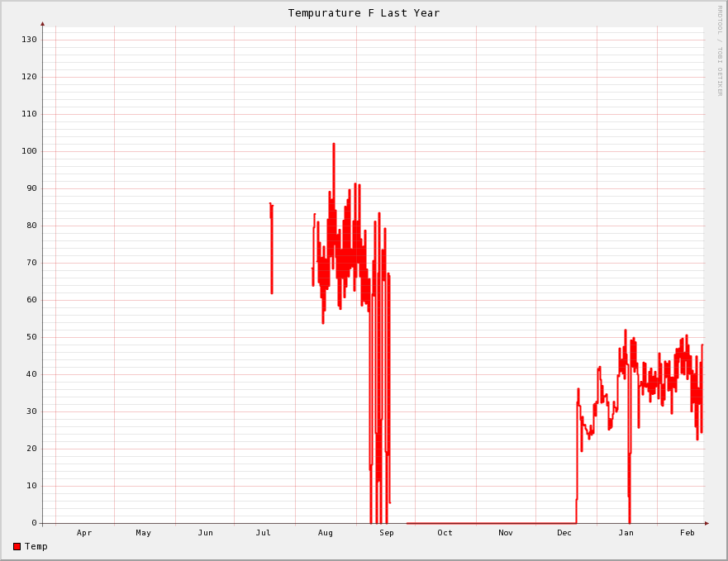The width and height of the screenshot is (728, 561).
Task: Select the Oct month label
Action: click(x=445, y=533)
